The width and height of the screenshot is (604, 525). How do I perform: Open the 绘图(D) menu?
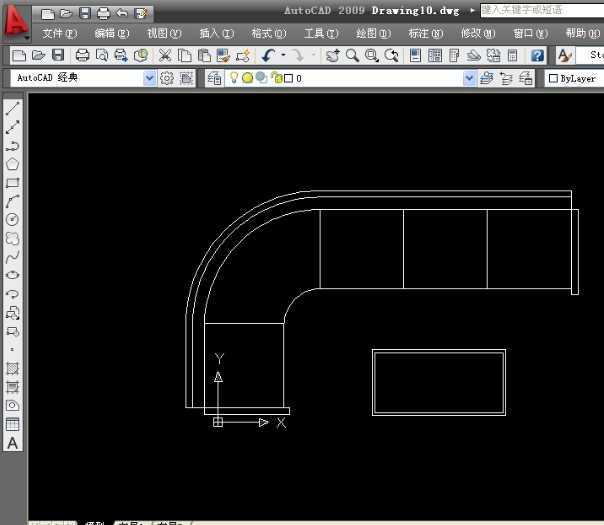coord(373,34)
